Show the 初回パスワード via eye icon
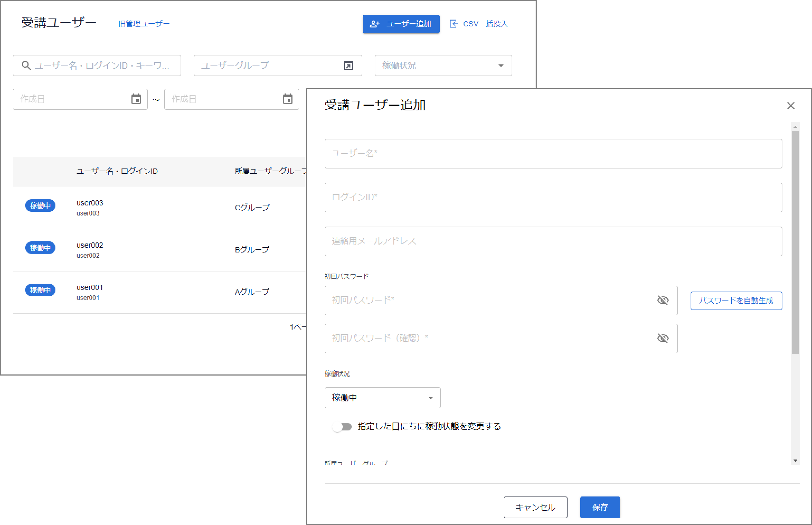 (663, 300)
